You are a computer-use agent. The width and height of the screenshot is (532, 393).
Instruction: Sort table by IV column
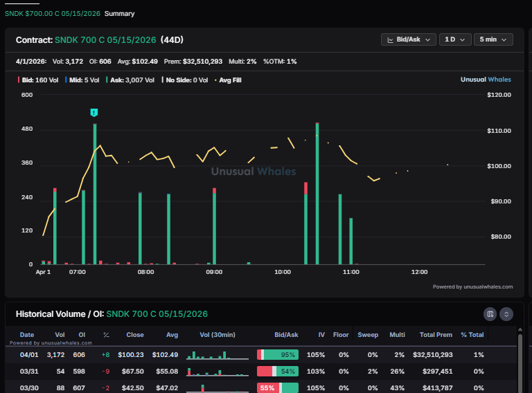pos(321,335)
